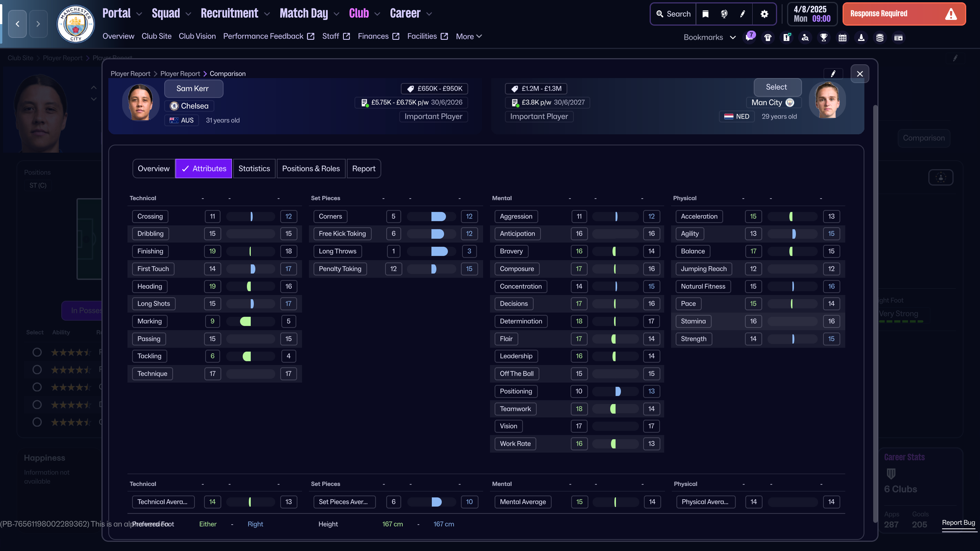Open the scouting magnifier person icon
Viewport: 980px width, 551px height.
tap(805, 37)
